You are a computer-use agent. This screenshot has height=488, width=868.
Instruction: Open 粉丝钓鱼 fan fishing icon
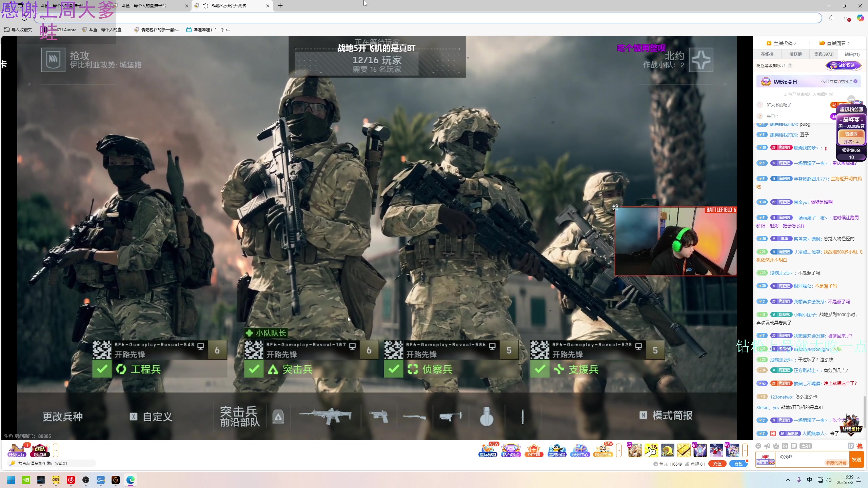(x=603, y=450)
